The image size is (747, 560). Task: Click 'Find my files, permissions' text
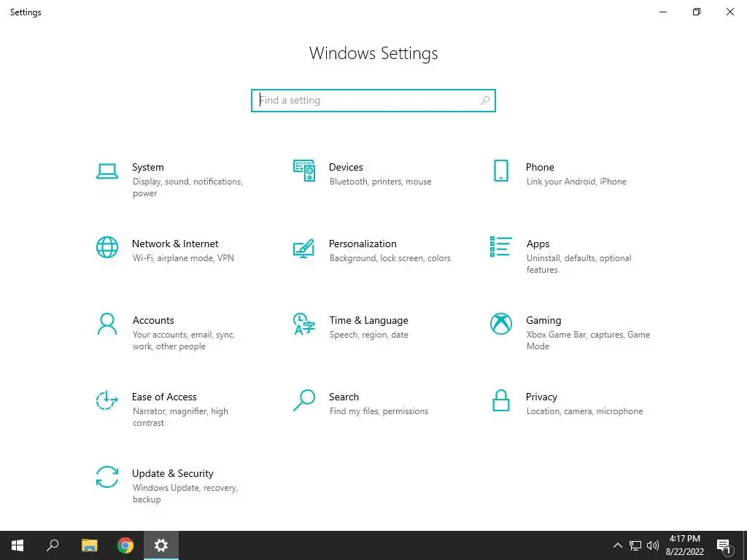click(379, 411)
